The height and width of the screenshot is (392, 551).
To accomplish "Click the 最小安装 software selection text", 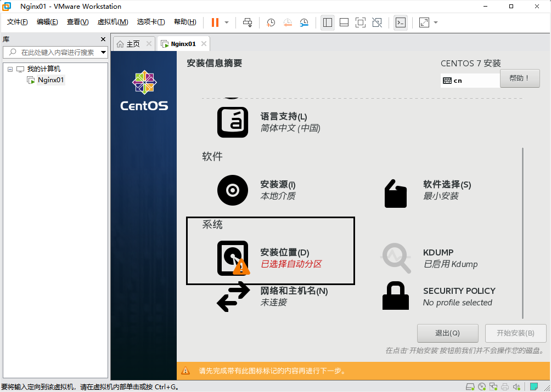I will [441, 196].
